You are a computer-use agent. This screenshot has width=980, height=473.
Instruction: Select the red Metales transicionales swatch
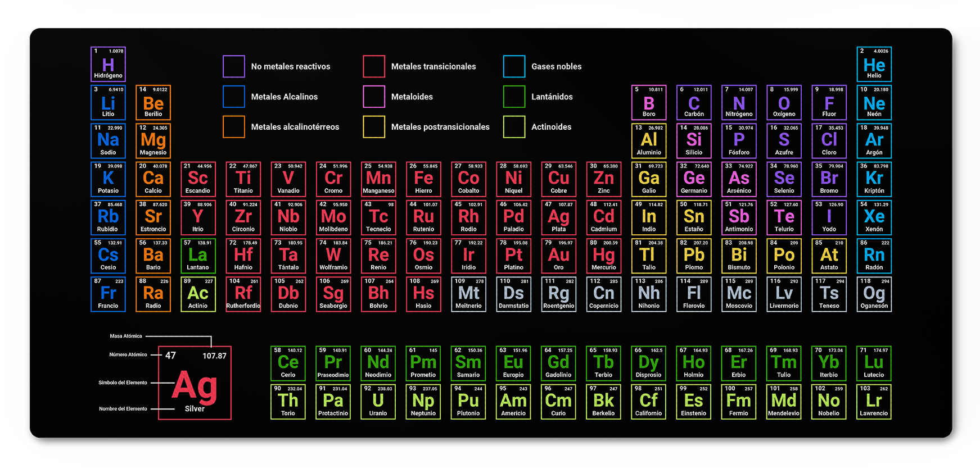(x=374, y=66)
